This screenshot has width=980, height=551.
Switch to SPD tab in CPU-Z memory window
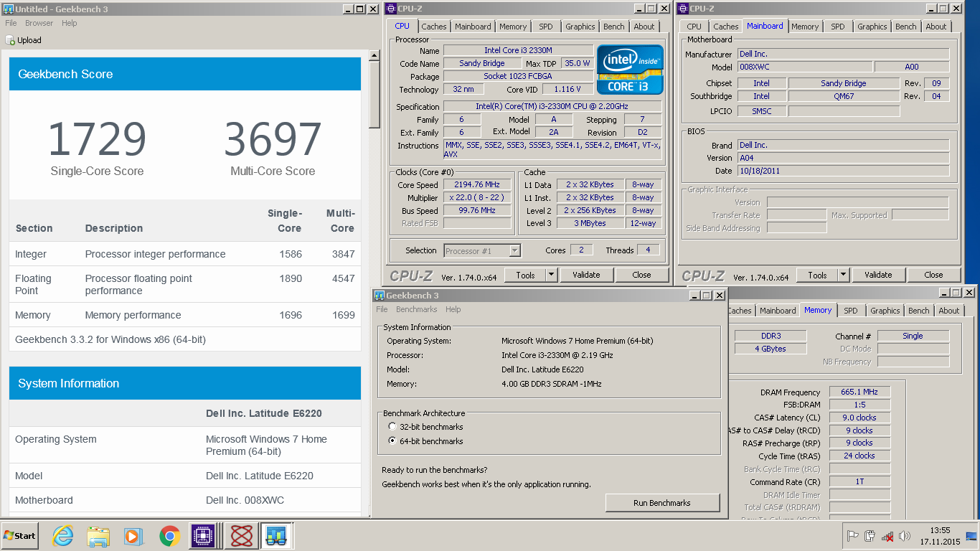click(x=851, y=311)
